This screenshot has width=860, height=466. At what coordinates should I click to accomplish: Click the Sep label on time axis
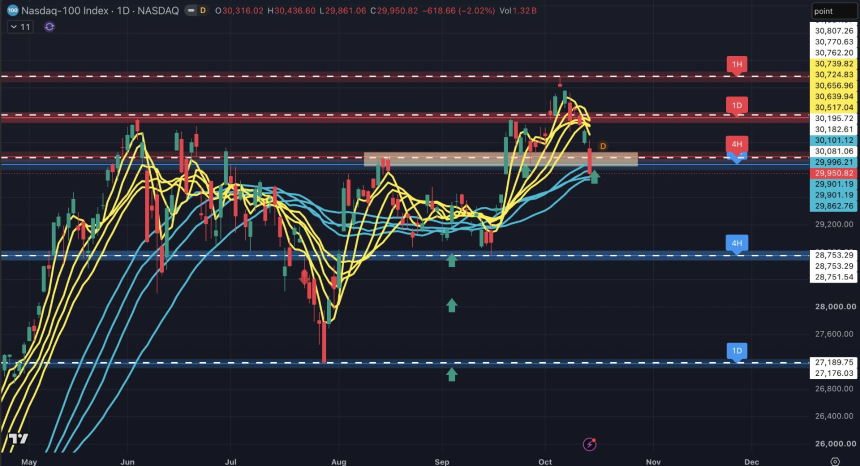point(442,462)
